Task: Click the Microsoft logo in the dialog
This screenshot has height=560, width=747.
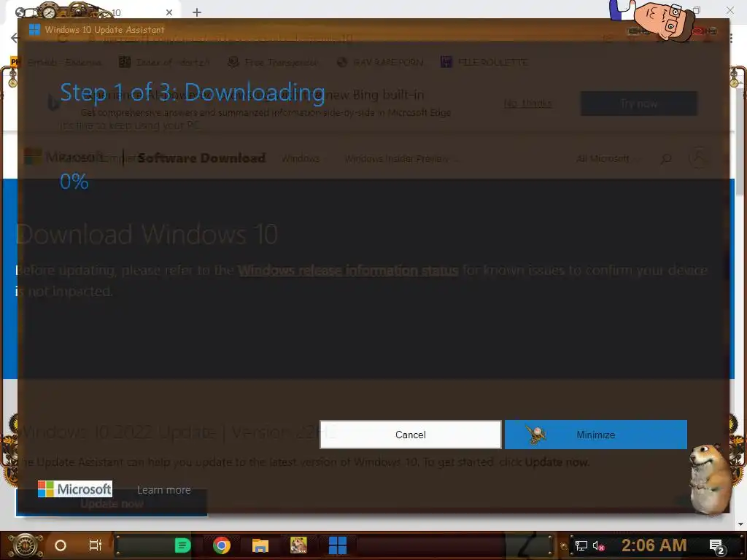Action: (x=75, y=489)
